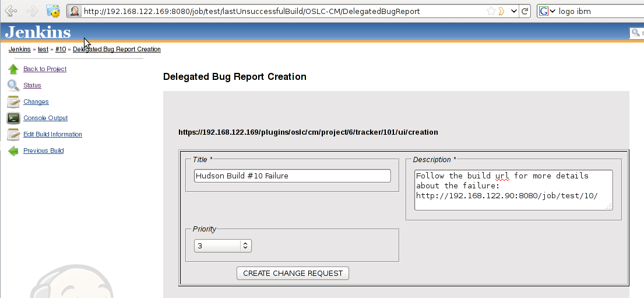
Task: Reload the page with the refresh icon
Action: pyautogui.click(x=525, y=11)
